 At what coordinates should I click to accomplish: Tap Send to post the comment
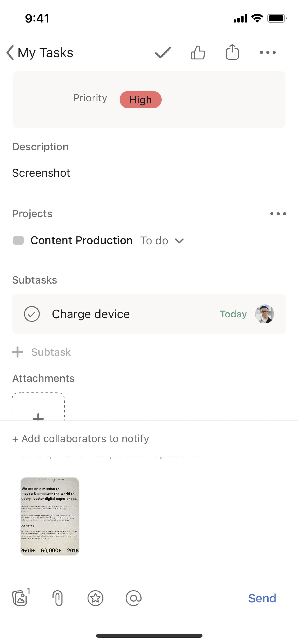262,598
